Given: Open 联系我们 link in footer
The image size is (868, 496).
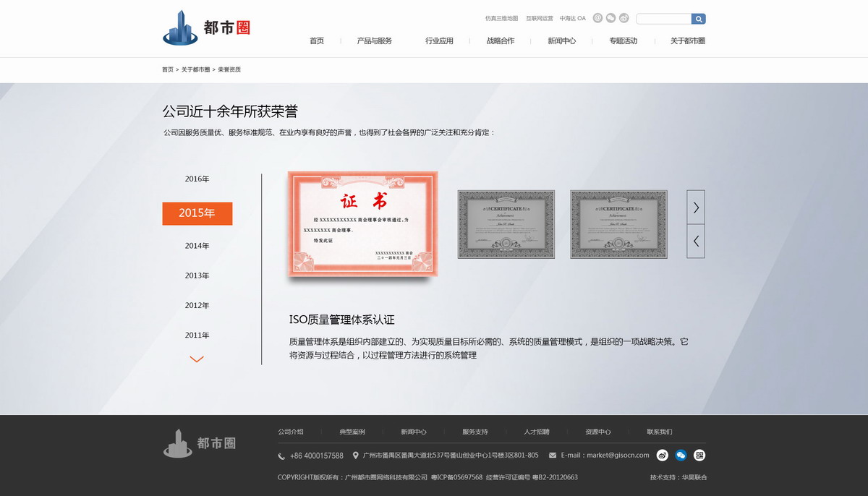Looking at the screenshot, I should [x=659, y=432].
